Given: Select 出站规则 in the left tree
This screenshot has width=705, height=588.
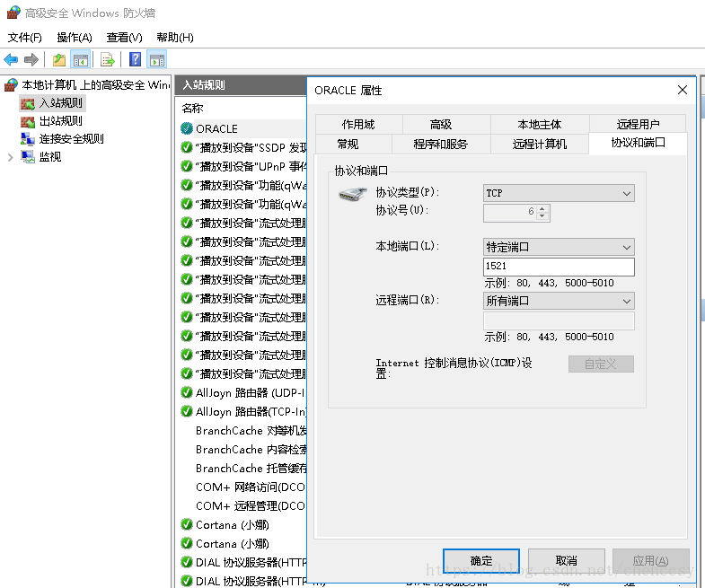Looking at the screenshot, I should coord(60,120).
